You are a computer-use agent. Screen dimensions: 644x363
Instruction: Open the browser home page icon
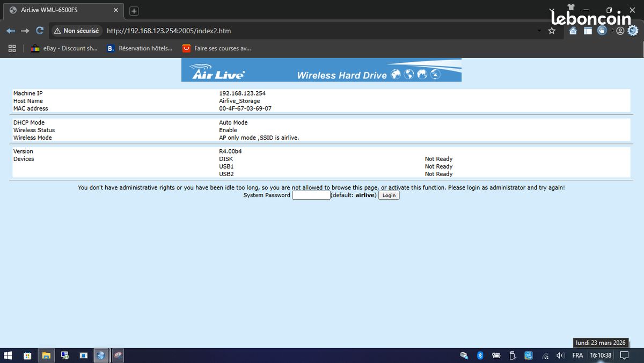[573, 31]
